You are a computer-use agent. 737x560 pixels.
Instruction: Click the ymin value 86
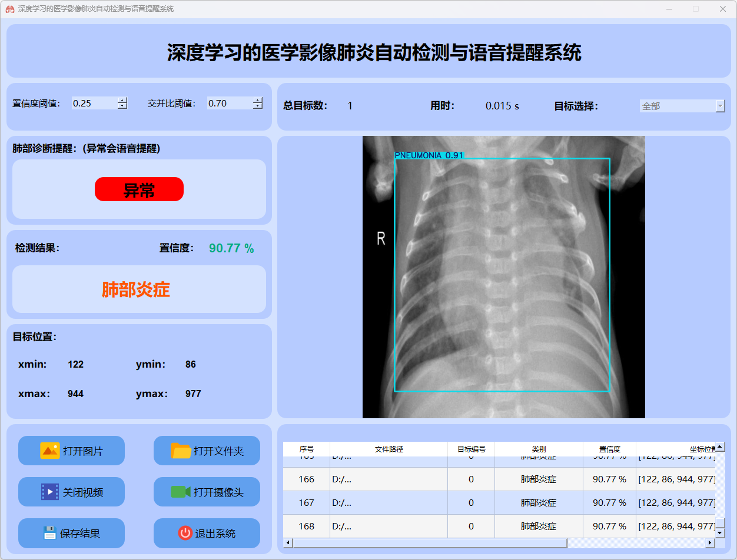(x=191, y=365)
